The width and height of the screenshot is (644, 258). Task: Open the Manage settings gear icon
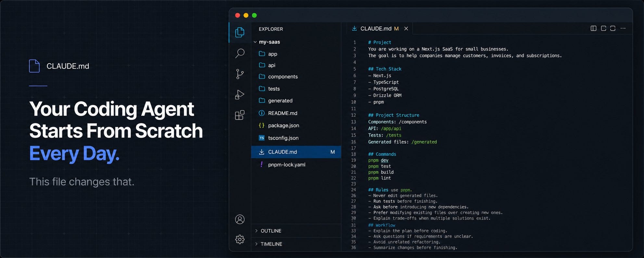pyautogui.click(x=240, y=239)
